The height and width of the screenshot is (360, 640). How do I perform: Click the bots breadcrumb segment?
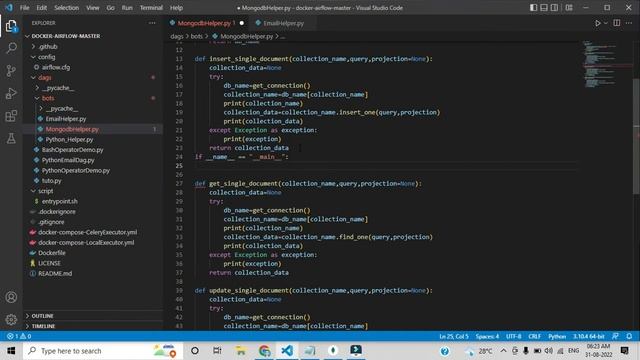coord(196,36)
